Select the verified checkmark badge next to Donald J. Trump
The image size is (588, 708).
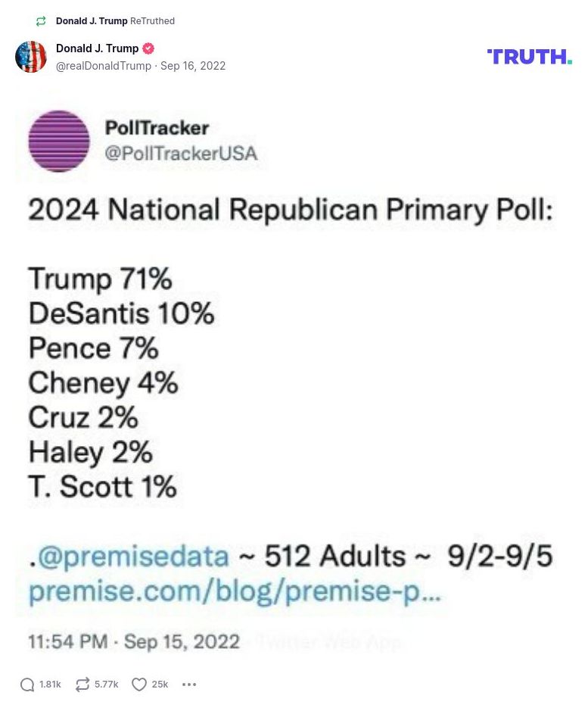pyautogui.click(x=148, y=48)
